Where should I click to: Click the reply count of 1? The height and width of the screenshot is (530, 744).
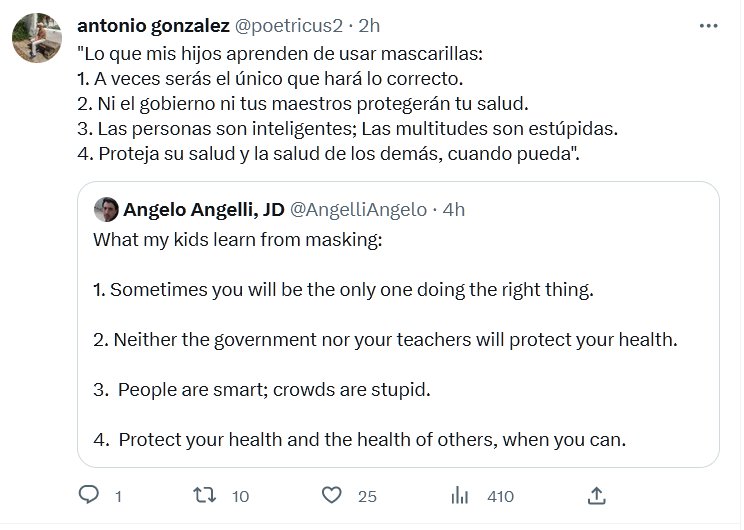click(118, 496)
